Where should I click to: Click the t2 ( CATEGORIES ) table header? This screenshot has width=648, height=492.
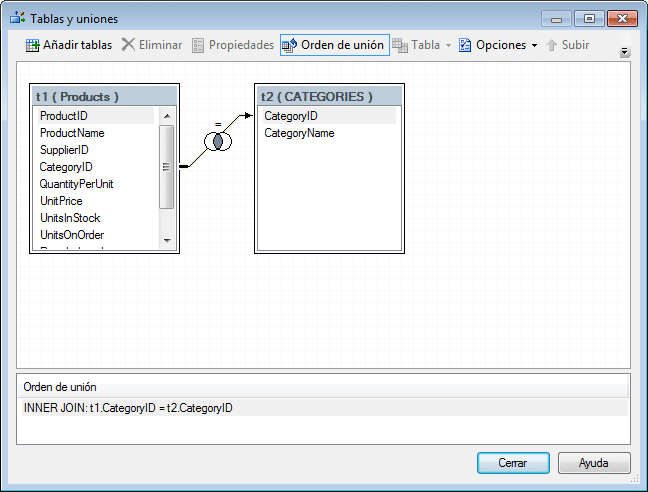[x=329, y=96]
